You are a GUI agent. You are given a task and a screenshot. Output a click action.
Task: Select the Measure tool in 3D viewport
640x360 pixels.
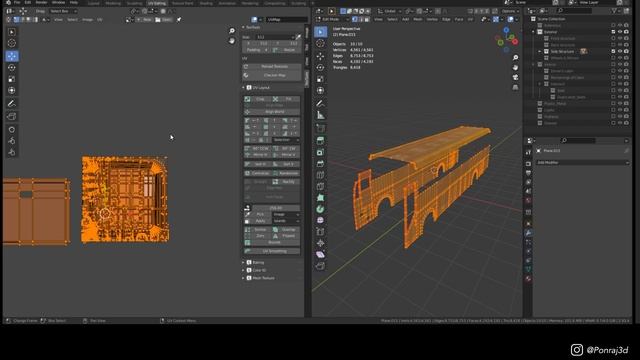pyautogui.click(x=320, y=116)
